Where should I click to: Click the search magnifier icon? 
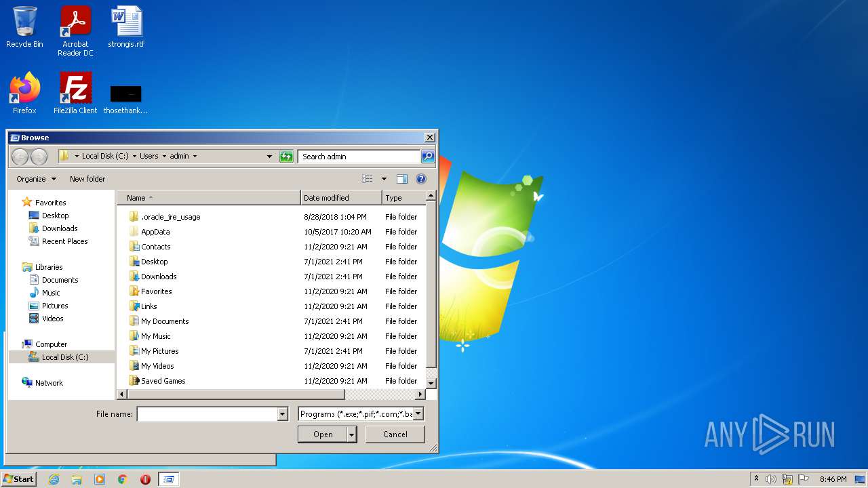click(x=427, y=157)
